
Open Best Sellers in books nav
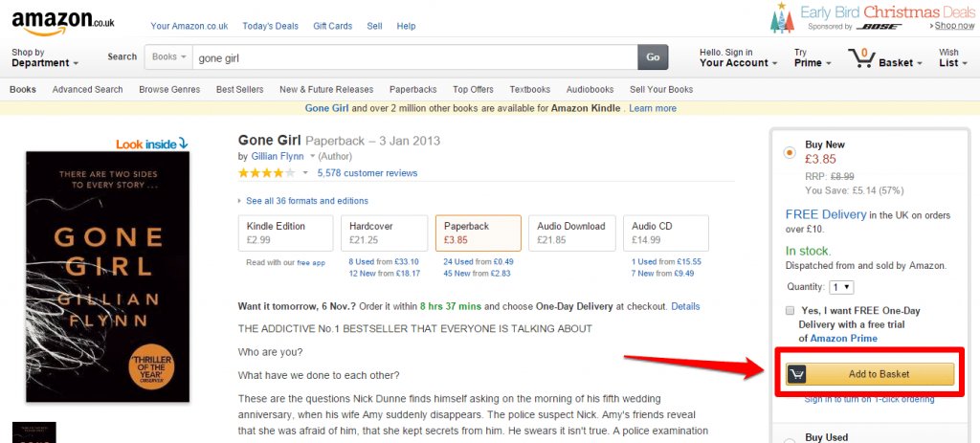click(240, 89)
